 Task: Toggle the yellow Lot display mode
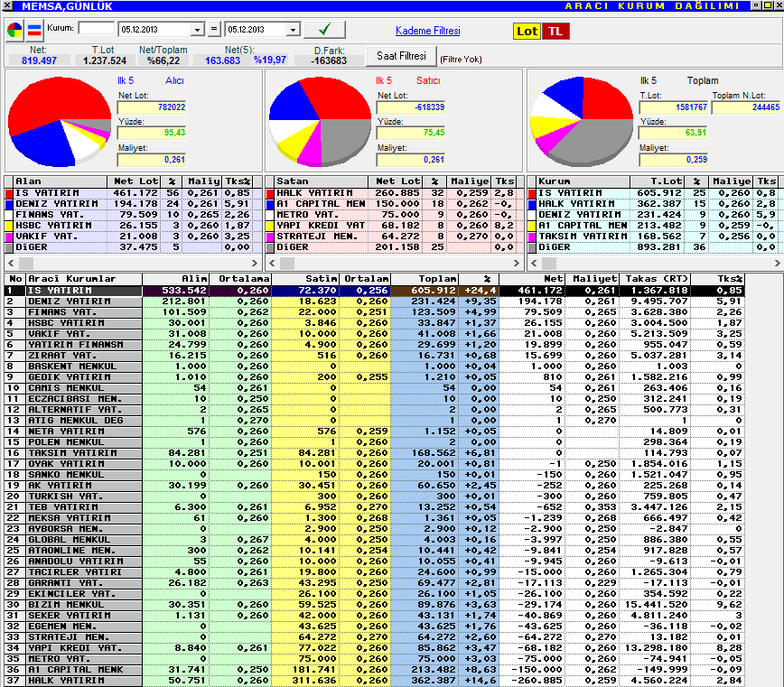(527, 31)
